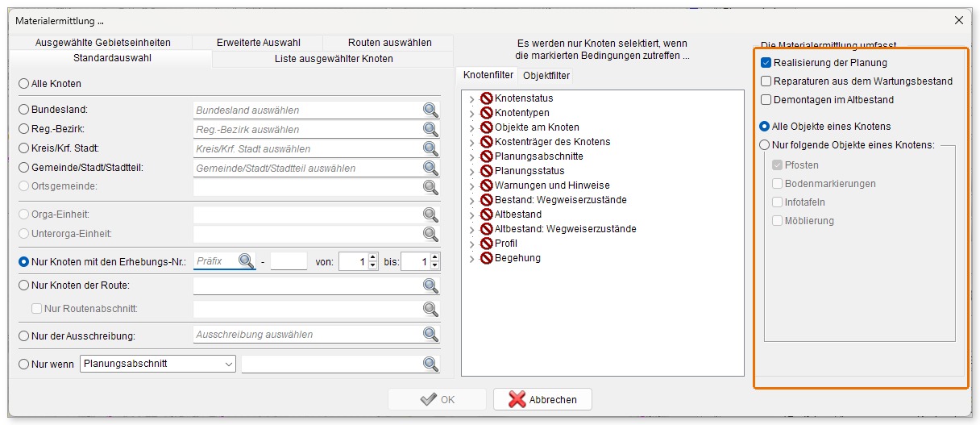This screenshot has height=425, width=980.
Task: Click the prohibition icon next to Altbestand: Wegweiserzustände
Action: (486, 229)
